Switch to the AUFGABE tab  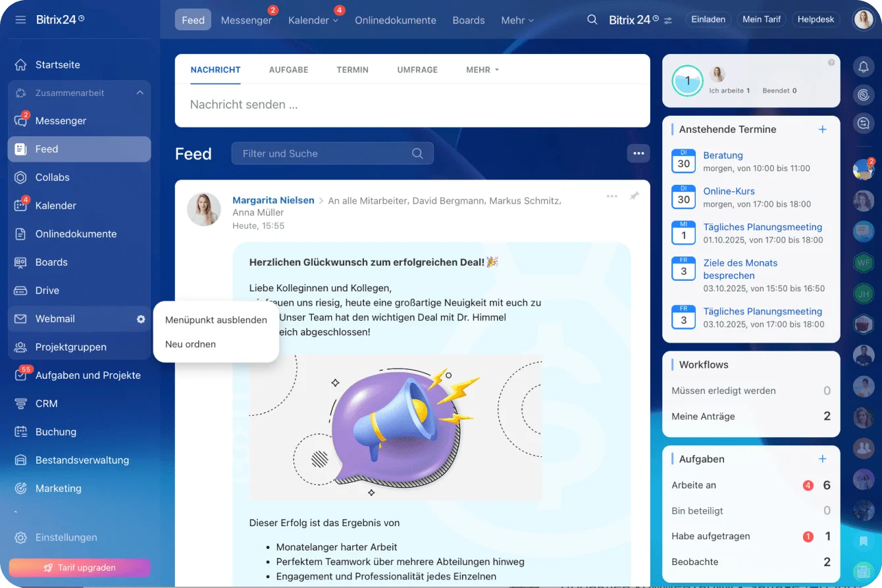point(288,70)
